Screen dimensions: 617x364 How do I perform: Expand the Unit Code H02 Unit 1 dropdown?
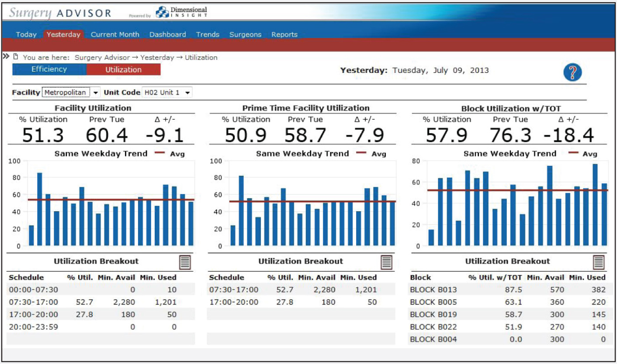click(x=166, y=93)
